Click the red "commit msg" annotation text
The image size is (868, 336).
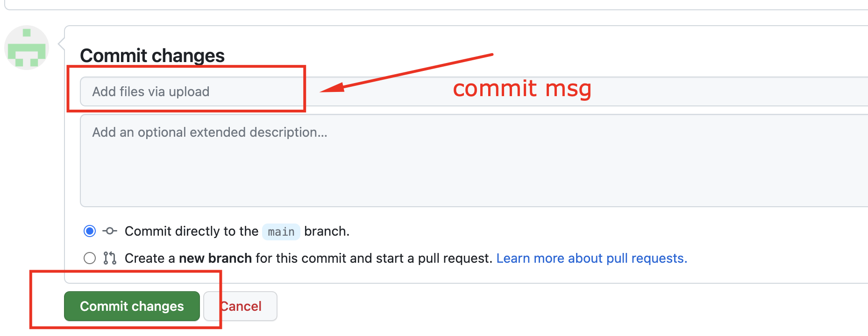click(x=522, y=89)
